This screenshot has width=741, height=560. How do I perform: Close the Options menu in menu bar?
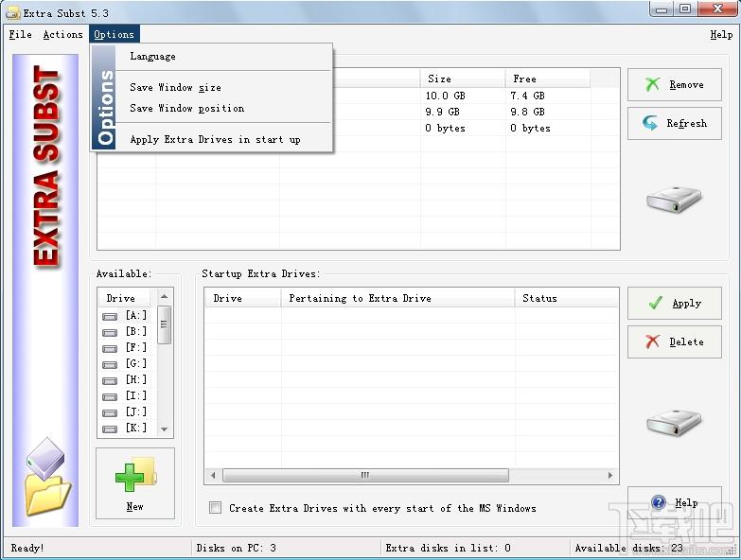pyautogui.click(x=114, y=34)
